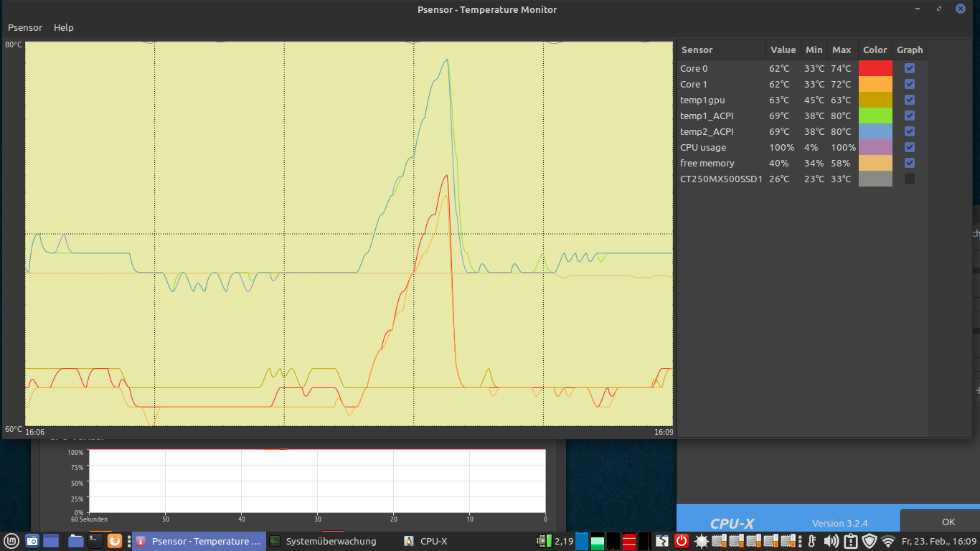Click the red power button tray icon
This screenshot has width=980, height=551.
coord(682,541)
